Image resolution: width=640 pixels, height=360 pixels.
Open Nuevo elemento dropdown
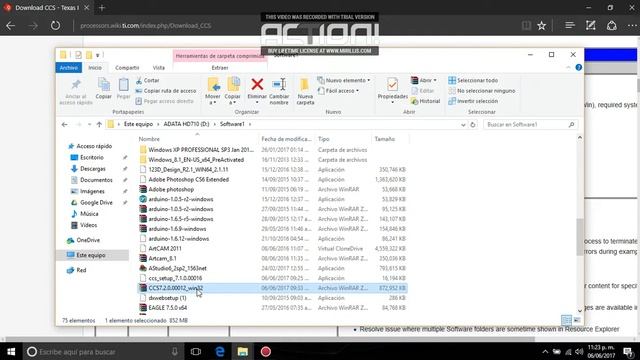pos(344,80)
